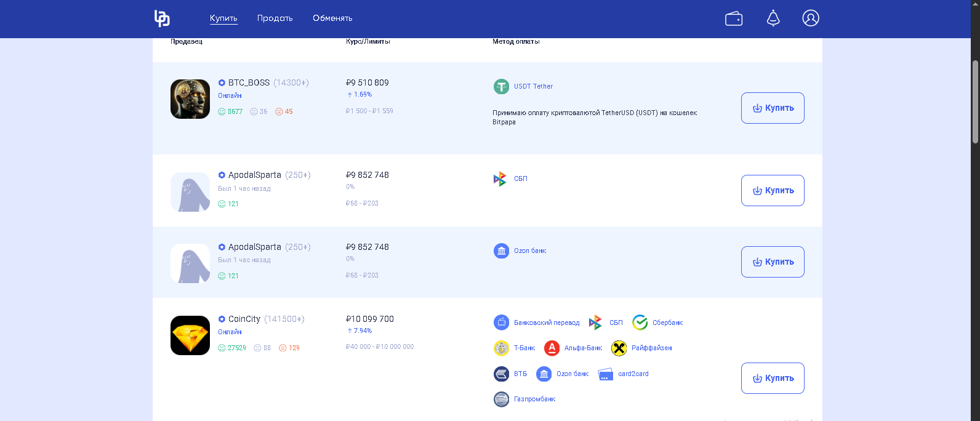The height and width of the screenshot is (421, 980).
Task: Click the USDT Tether payment icon
Action: [501, 87]
